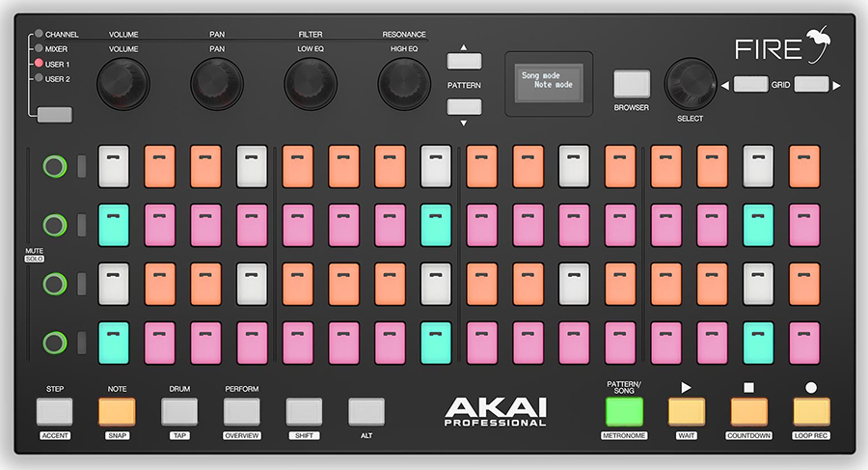Hit the SHIFT button

tap(304, 412)
